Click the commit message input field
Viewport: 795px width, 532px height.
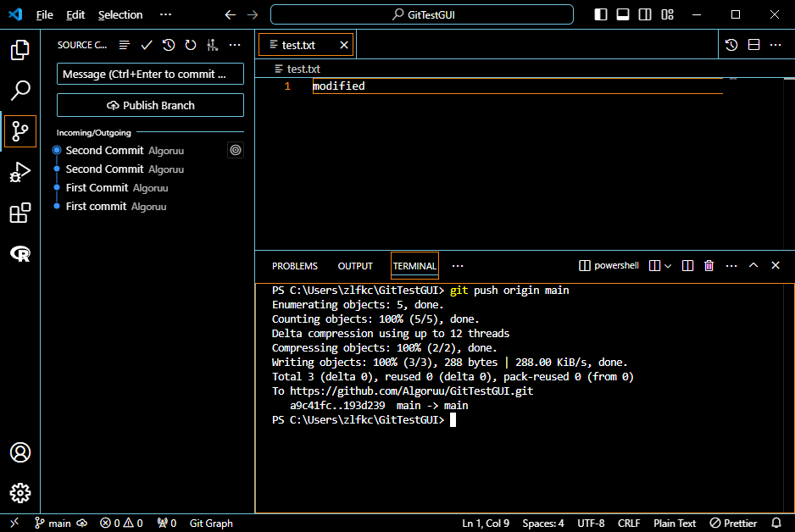151,74
